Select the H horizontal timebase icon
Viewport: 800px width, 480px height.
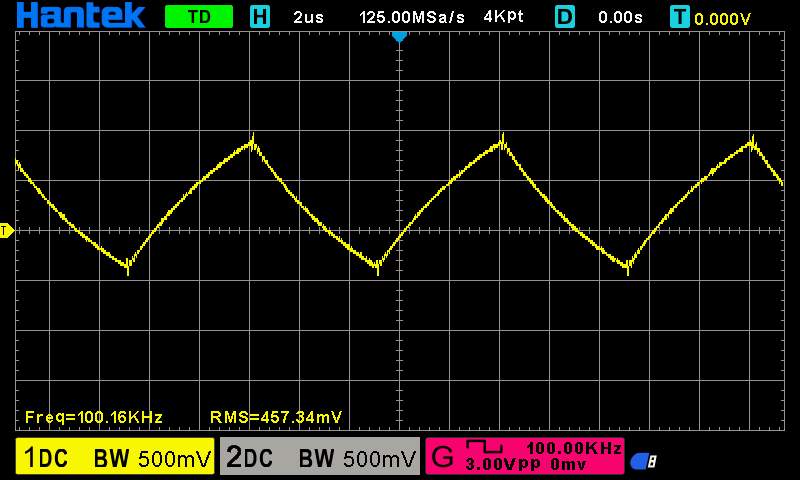tap(260, 17)
